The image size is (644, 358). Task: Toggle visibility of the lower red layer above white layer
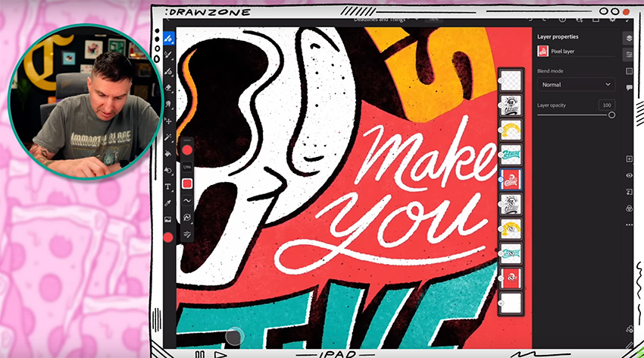click(x=501, y=278)
